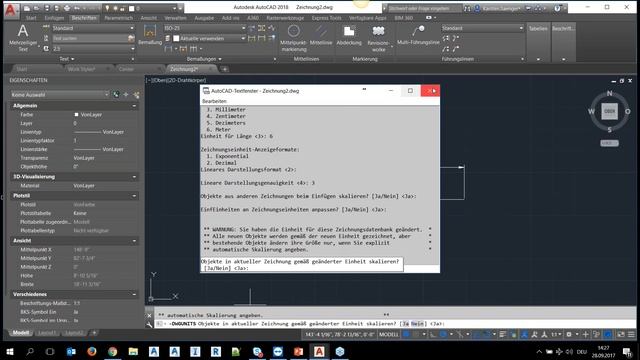Open Chrome from the Windows taskbar
Screen dimensions: 640x360
pyautogui.click(x=113, y=351)
